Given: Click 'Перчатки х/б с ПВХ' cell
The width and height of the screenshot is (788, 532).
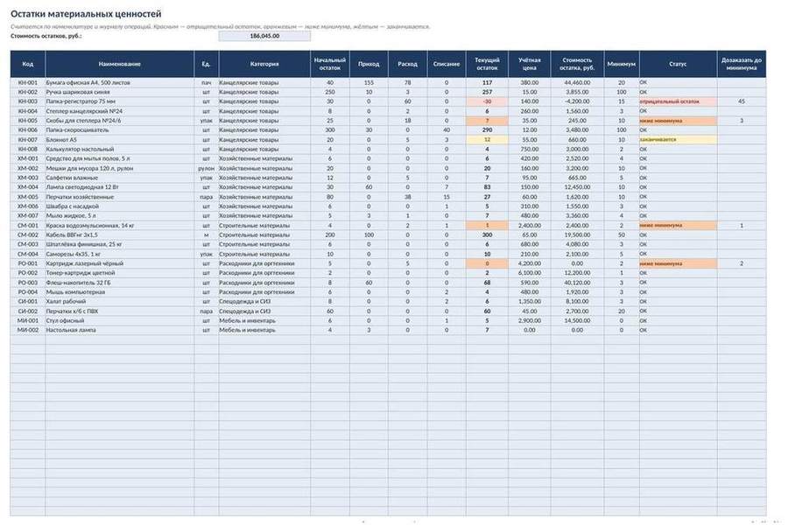Looking at the screenshot, I should point(120,311).
